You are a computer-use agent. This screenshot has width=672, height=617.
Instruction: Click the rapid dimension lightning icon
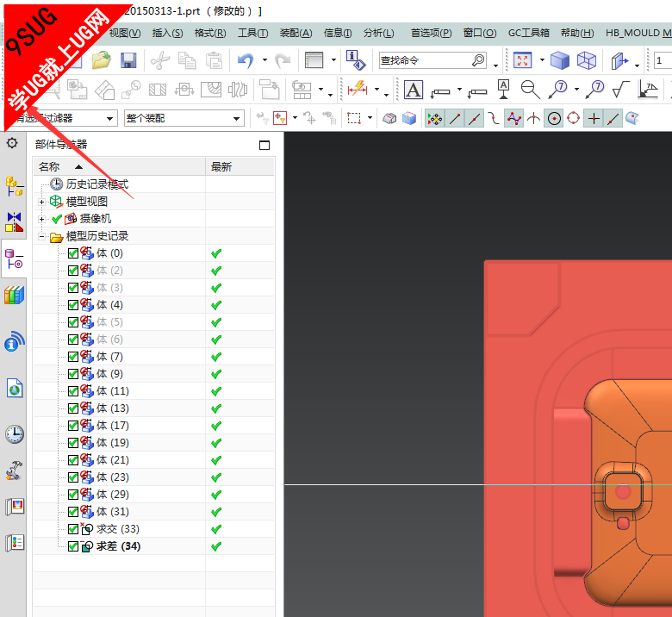[x=358, y=88]
